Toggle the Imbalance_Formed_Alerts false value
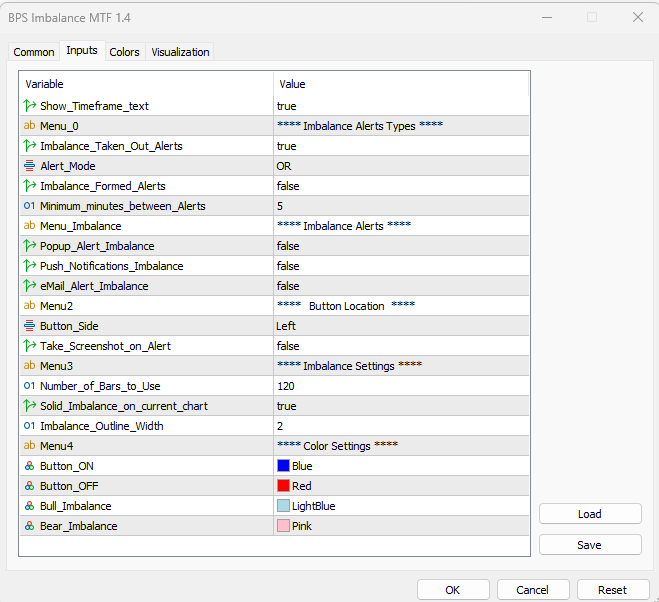This screenshot has width=659, height=602. click(x=400, y=186)
